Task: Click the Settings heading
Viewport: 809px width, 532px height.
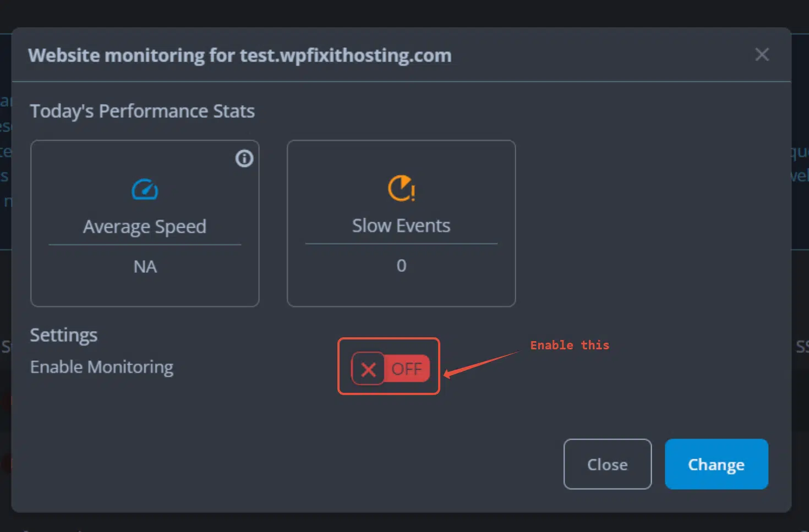Action: 64,335
